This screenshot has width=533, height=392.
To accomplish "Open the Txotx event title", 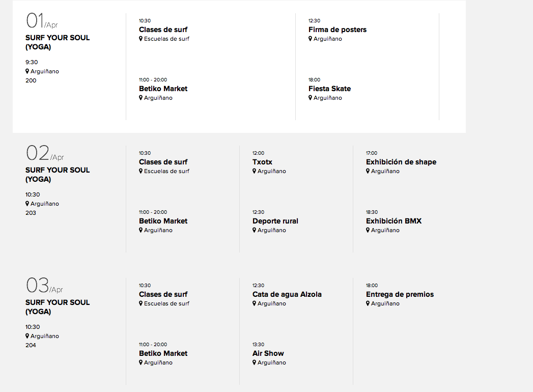I will pyautogui.click(x=262, y=162).
